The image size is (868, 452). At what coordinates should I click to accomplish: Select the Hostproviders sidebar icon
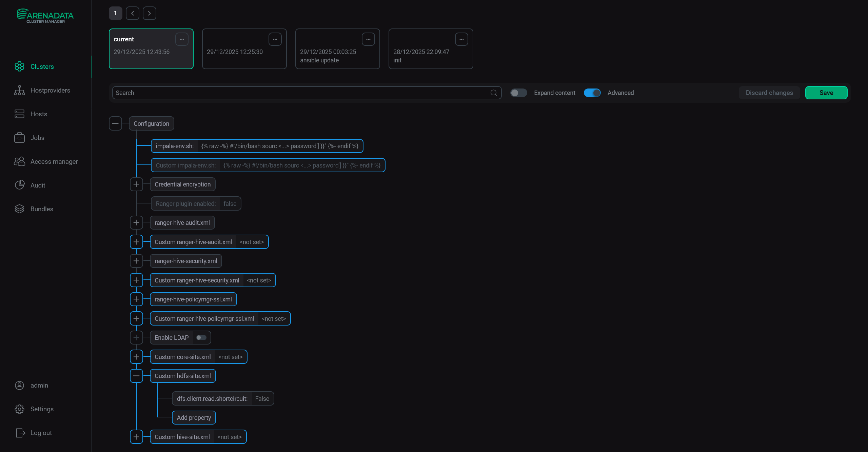[19, 90]
